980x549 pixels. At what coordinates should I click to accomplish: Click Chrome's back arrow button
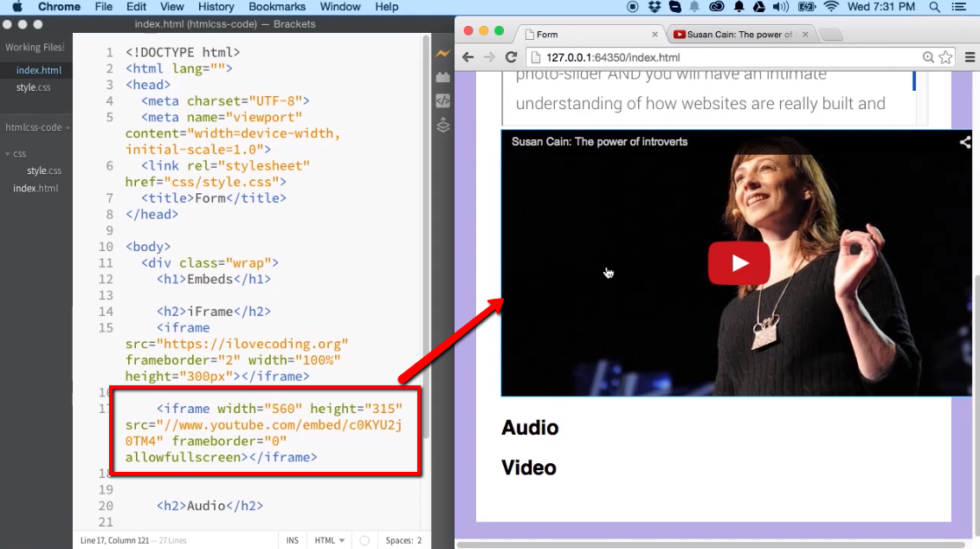[x=468, y=58]
